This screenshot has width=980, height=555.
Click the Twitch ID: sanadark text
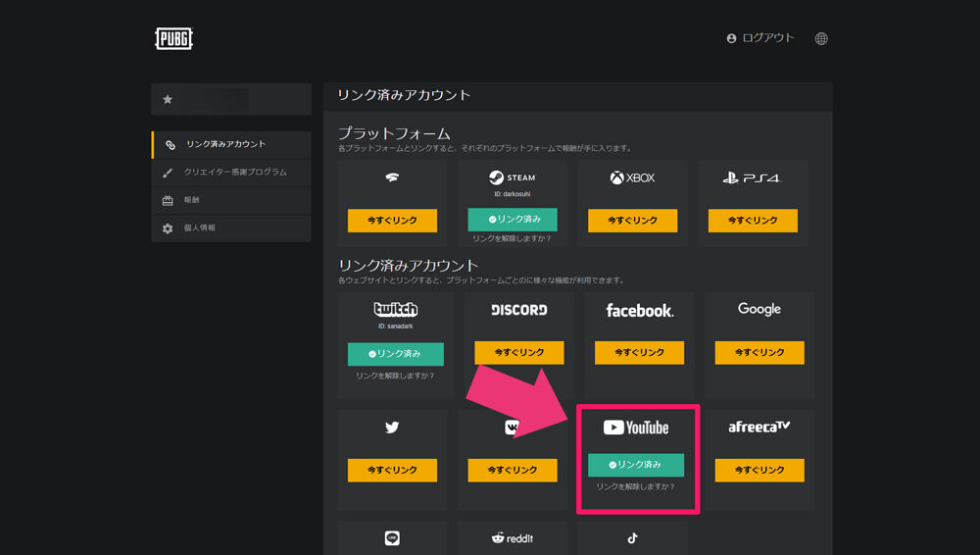(x=396, y=326)
